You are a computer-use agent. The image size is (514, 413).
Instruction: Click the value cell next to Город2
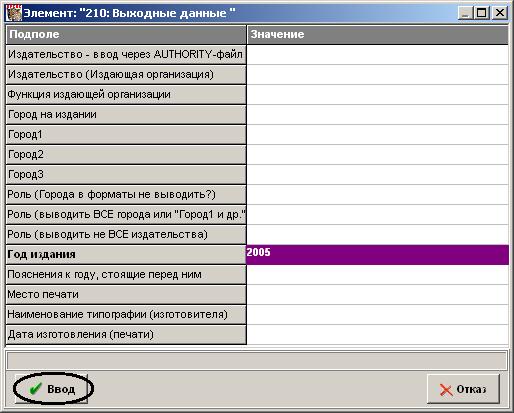tap(377, 155)
